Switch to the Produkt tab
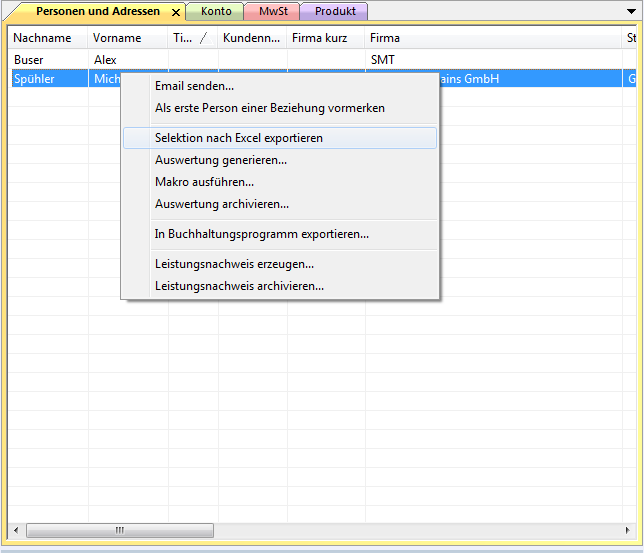The height and width of the screenshot is (553, 644). (335, 12)
